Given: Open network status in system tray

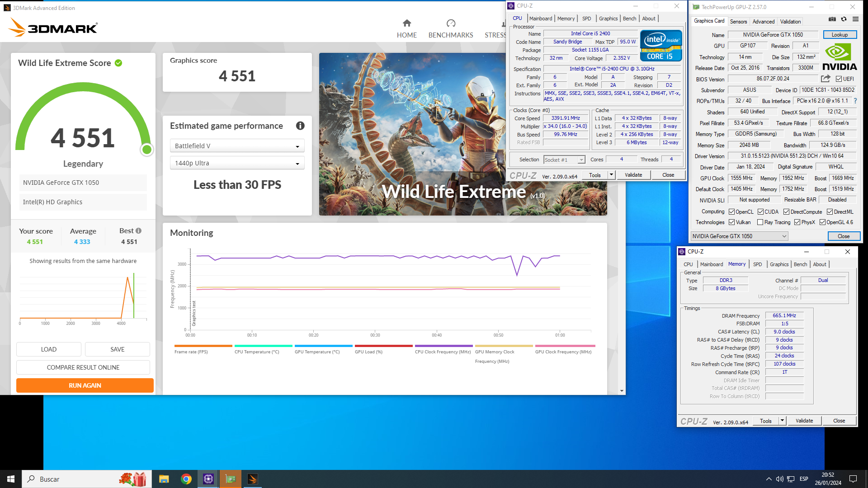Looking at the screenshot, I should point(791,479).
